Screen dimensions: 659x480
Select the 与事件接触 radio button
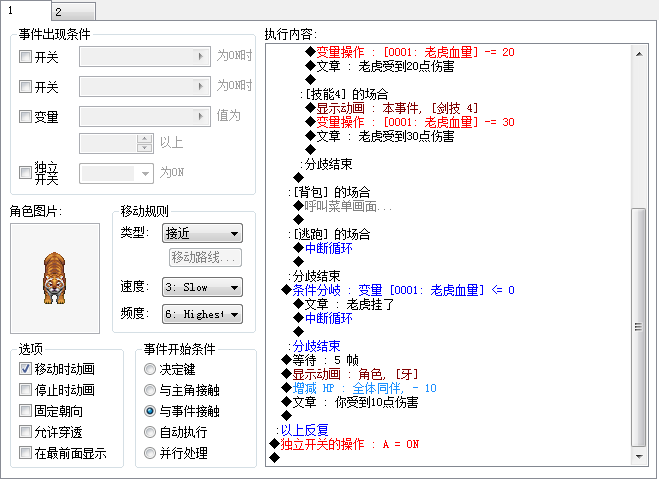150,411
